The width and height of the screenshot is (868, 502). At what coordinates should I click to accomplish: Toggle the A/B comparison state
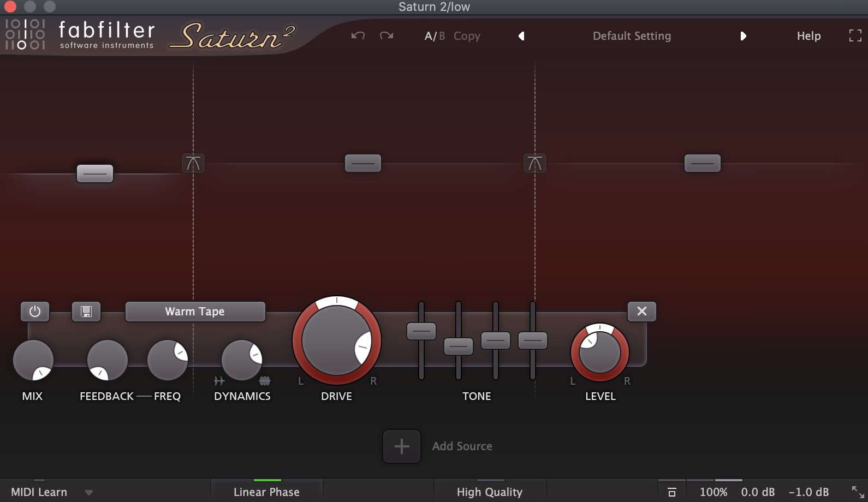tap(435, 36)
